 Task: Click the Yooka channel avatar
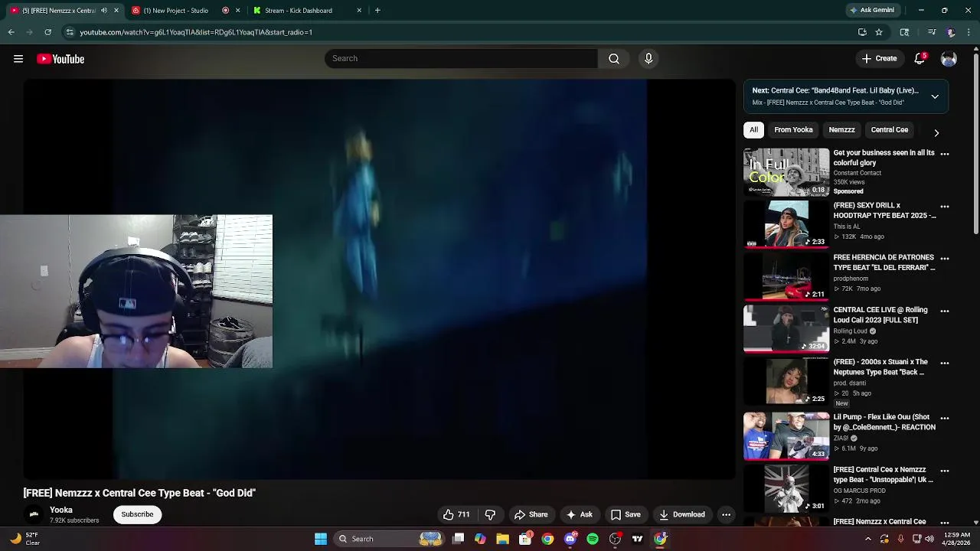[34, 514]
